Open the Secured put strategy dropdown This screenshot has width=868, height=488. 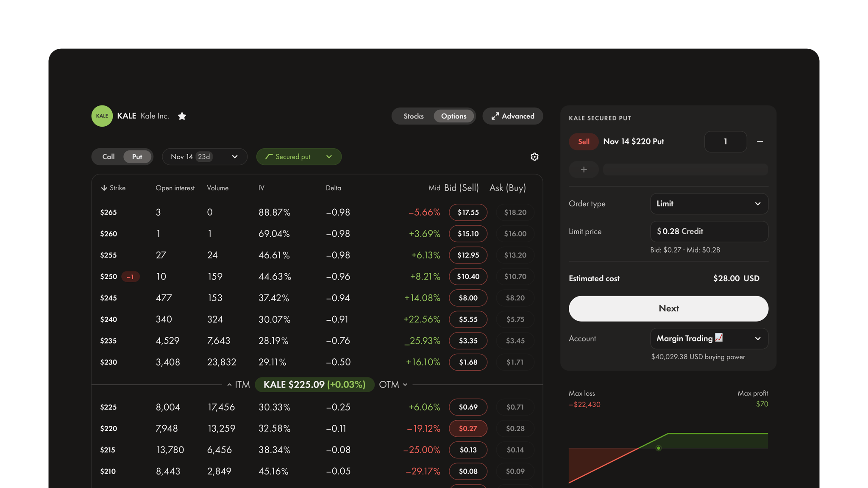(x=299, y=157)
